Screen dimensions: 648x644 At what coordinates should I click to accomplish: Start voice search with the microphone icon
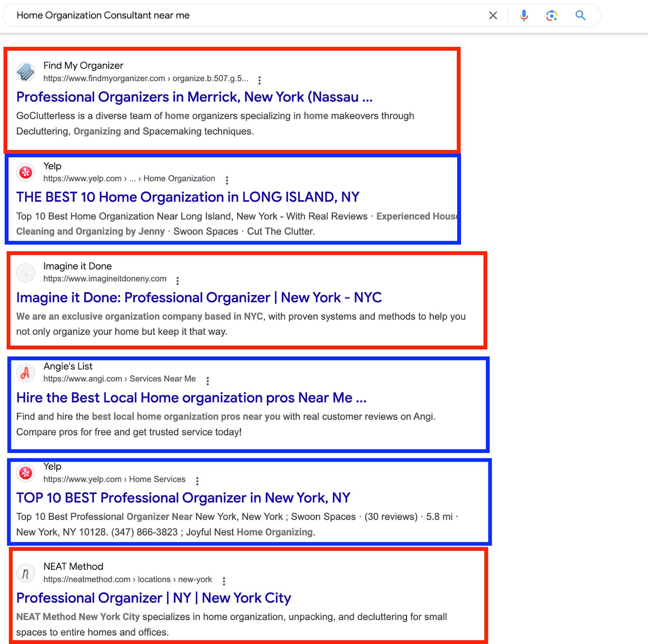[524, 15]
